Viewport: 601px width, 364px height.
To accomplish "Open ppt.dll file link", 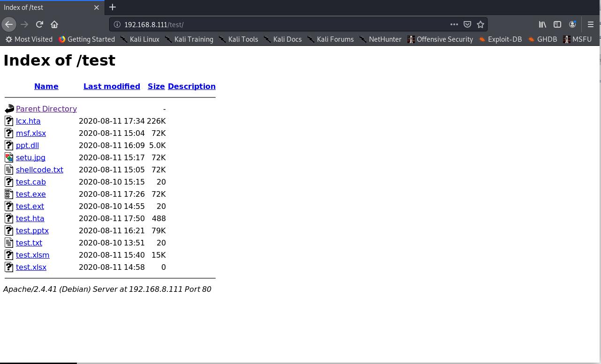I will (x=27, y=145).
